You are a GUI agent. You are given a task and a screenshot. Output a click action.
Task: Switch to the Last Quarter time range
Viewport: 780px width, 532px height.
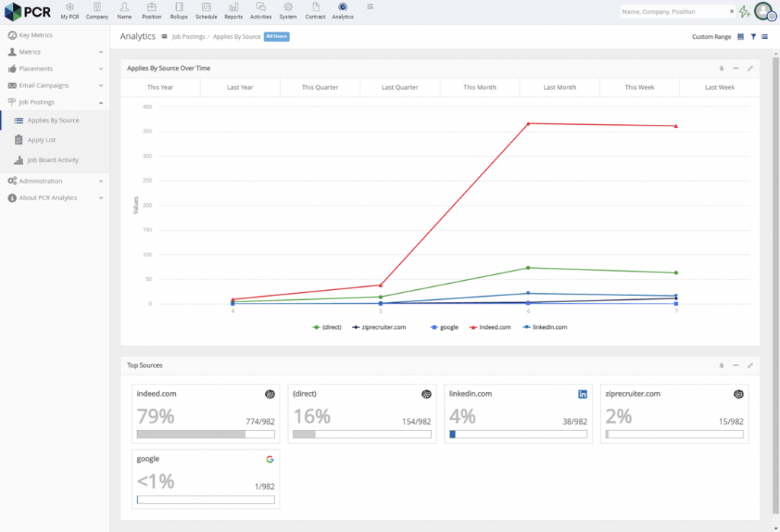400,87
